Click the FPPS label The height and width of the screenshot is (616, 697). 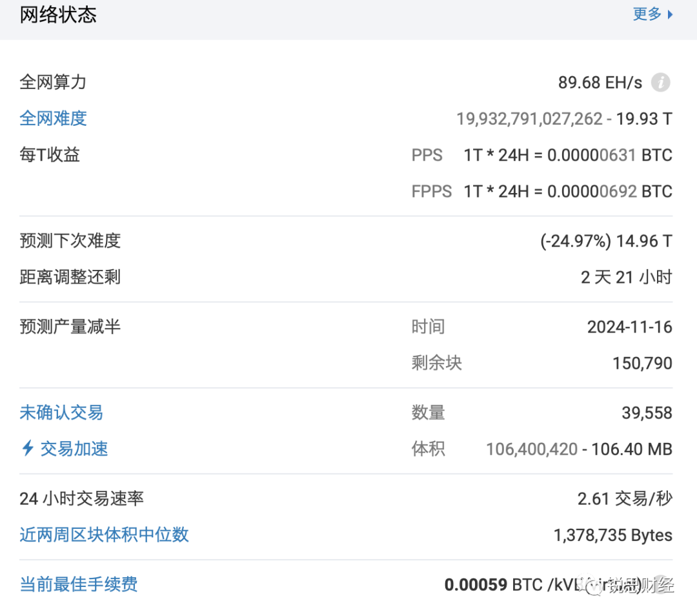[431, 192]
